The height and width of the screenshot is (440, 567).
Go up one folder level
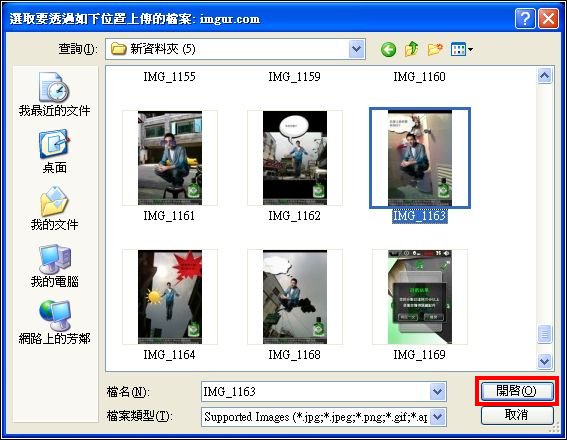coord(412,49)
